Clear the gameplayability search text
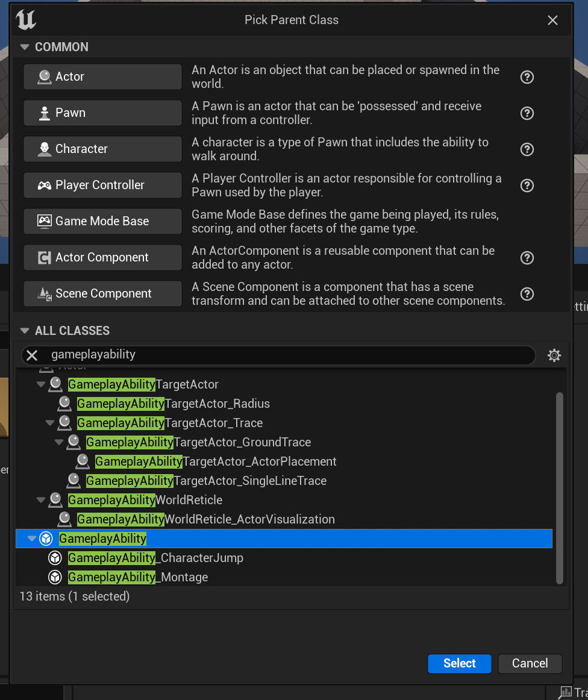588x700 pixels. [32, 355]
